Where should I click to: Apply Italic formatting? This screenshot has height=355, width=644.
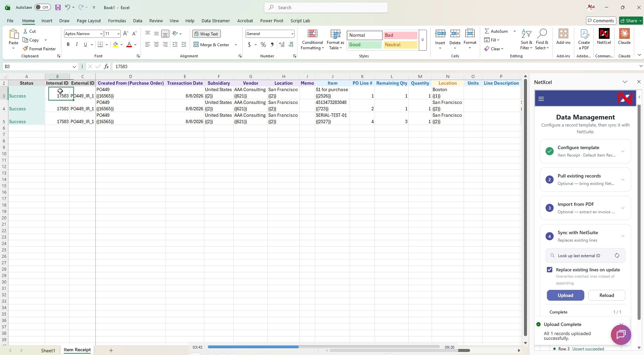(77, 45)
